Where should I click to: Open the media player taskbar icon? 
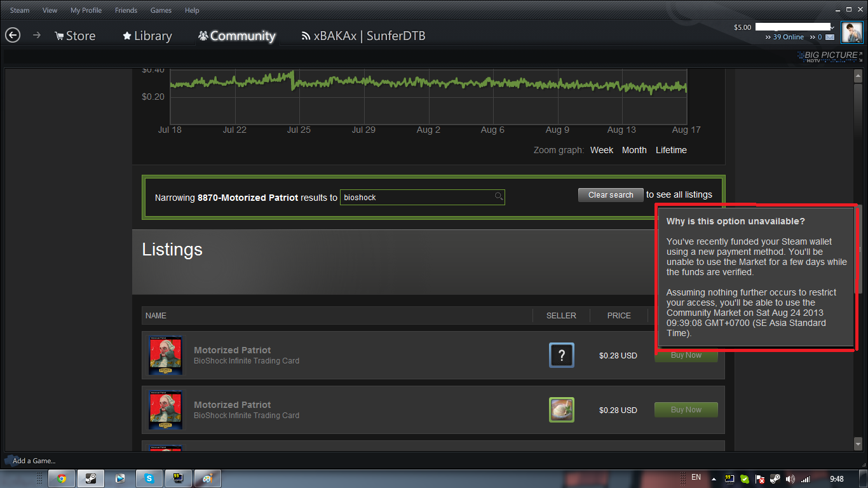[120, 478]
